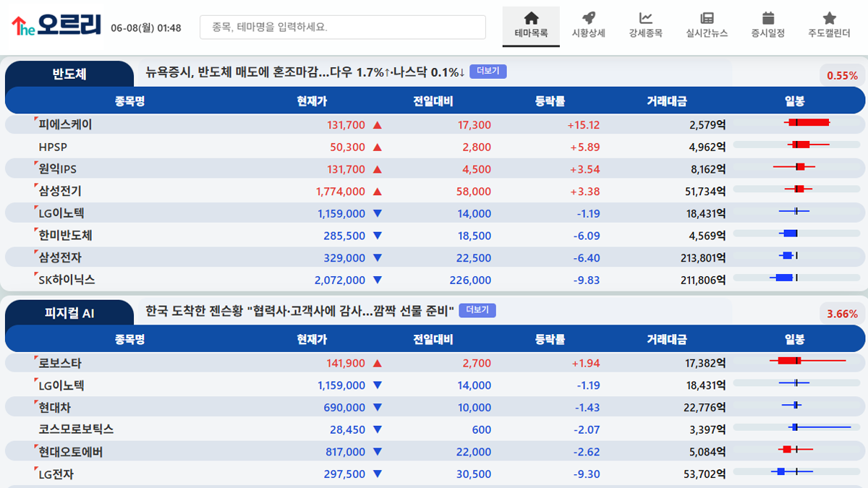Click the 피에스케이 change rate +15.12

[584, 125]
